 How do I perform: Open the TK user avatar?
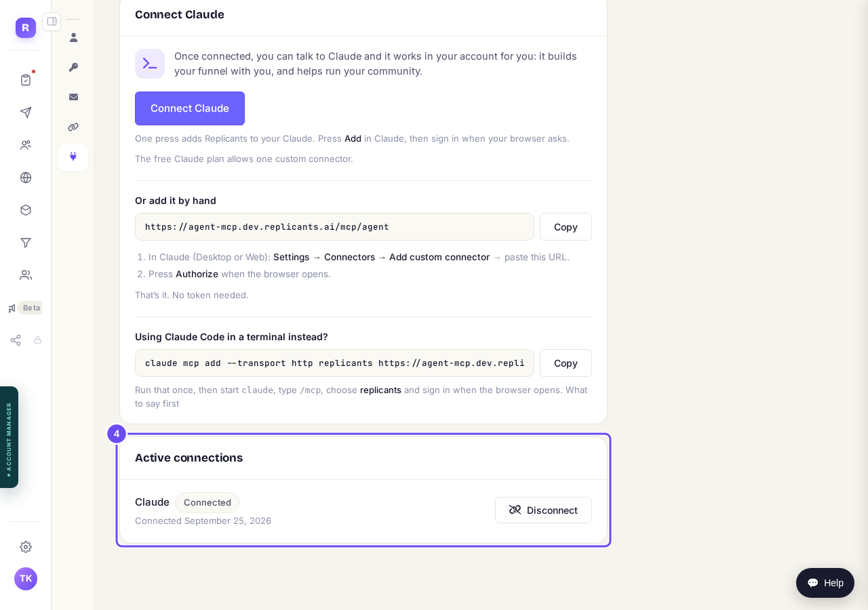26,579
